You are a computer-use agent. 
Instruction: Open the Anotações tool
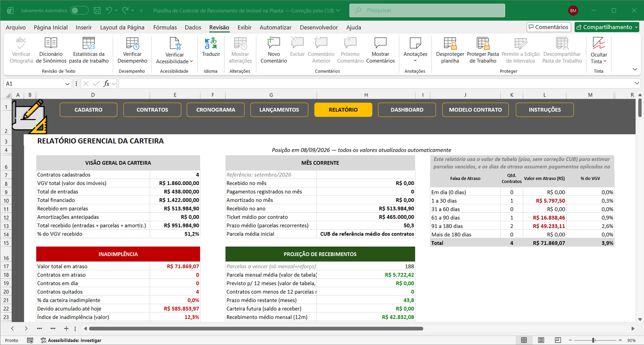415,50
